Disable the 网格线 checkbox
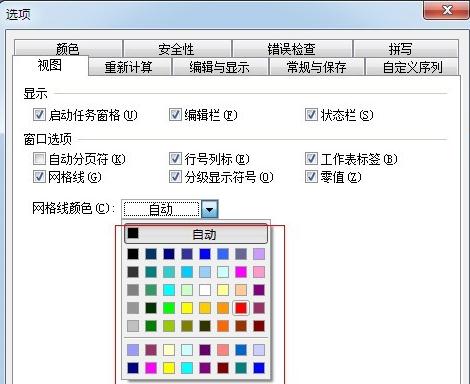 (x=39, y=177)
